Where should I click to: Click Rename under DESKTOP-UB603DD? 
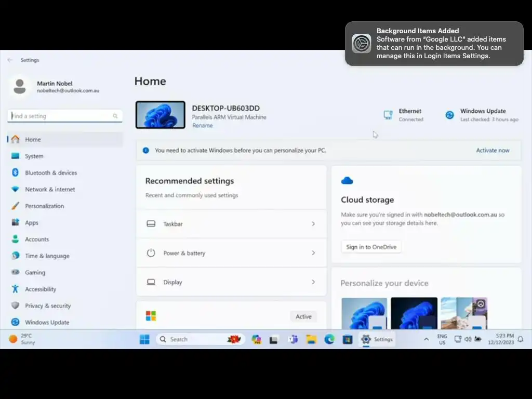click(203, 126)
